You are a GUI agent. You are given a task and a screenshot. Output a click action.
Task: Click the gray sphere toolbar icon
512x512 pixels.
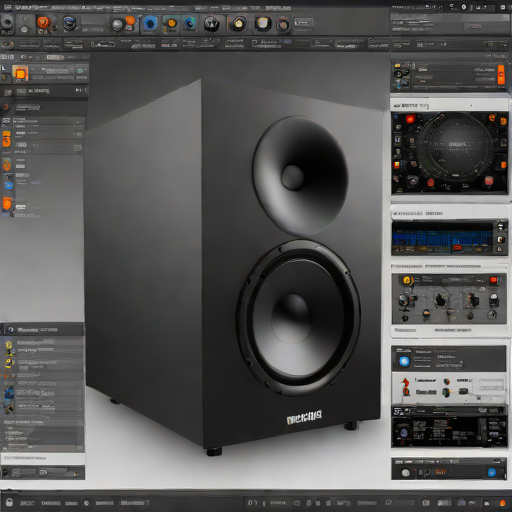(117, 24)
